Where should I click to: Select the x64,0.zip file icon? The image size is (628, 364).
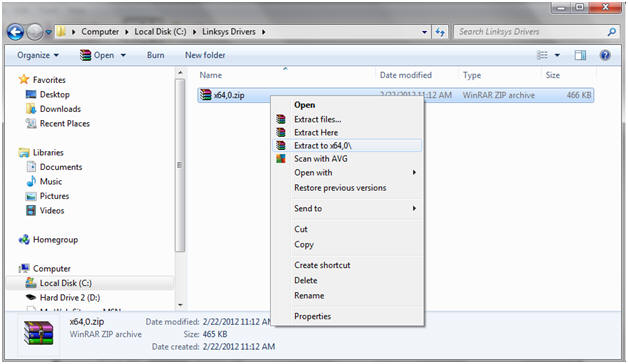205,95
